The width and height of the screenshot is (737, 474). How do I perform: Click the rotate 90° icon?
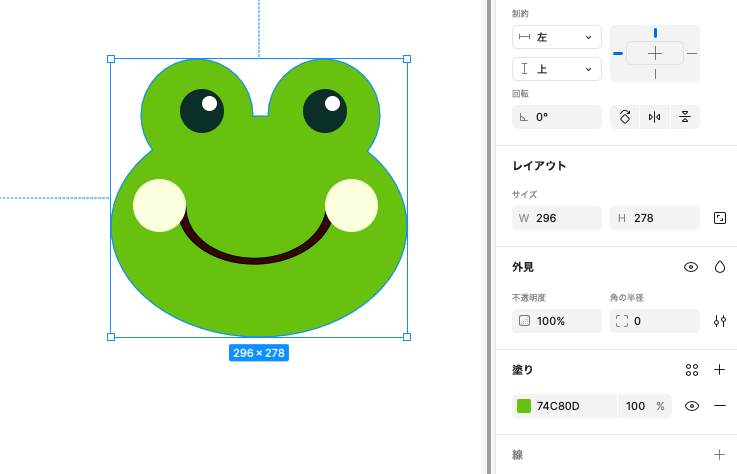625,117
